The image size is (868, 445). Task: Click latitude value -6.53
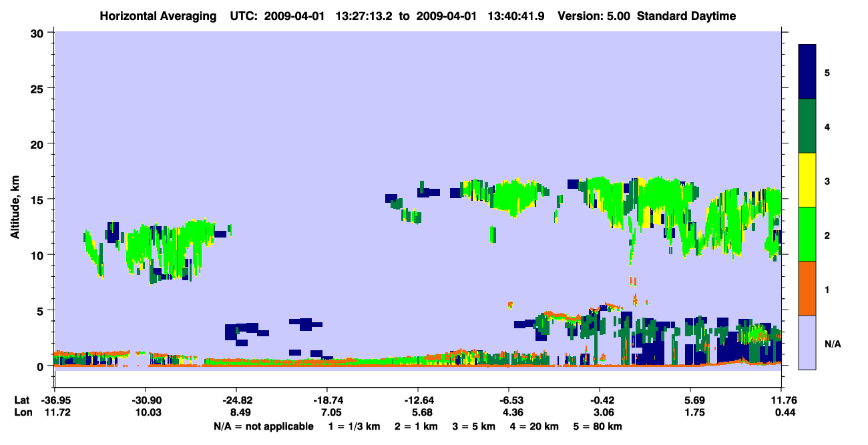click(509, 400)
